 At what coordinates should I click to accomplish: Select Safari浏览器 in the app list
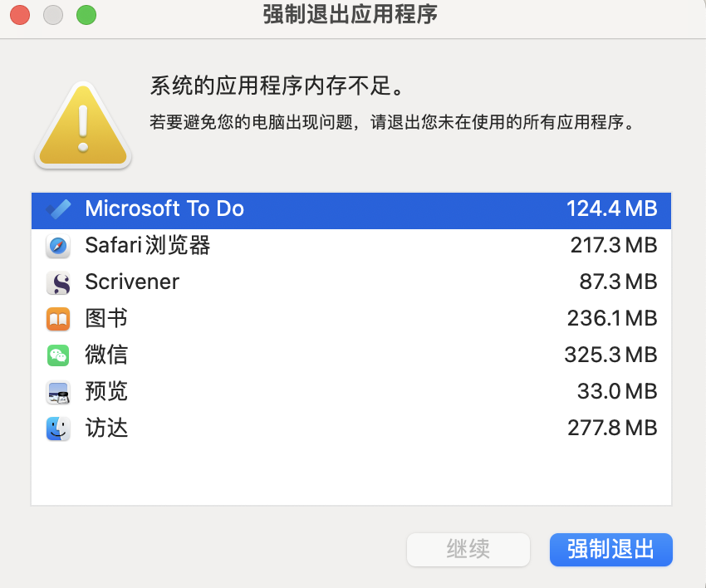[x=148, y=246]
